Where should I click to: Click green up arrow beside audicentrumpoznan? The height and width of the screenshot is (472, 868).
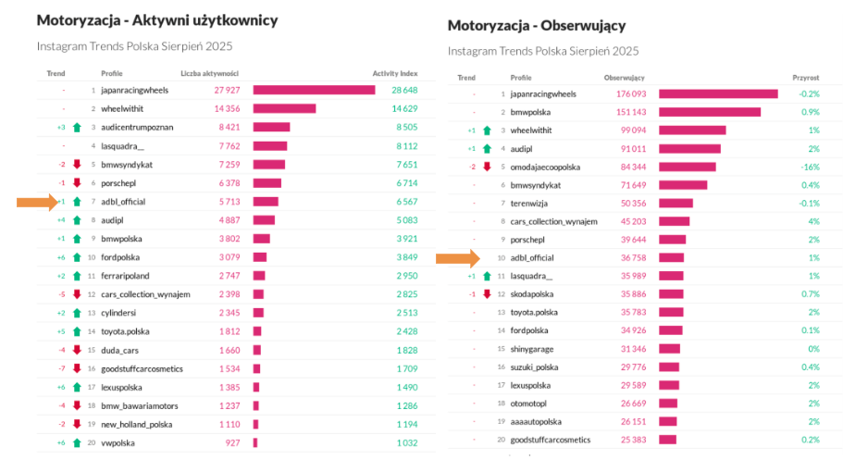[77, 127]
